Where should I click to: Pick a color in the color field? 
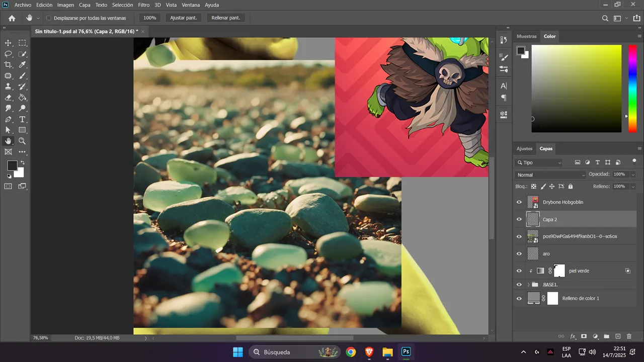577,88
